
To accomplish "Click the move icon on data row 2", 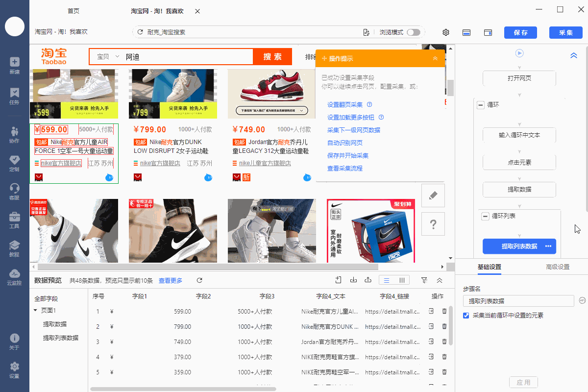I will [431, 326].
